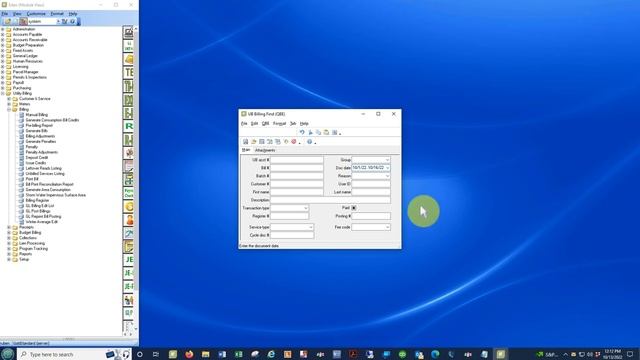Select Billing Adjustments in the tree
Viewport: 640px width, 360px height.
(40, 136)
